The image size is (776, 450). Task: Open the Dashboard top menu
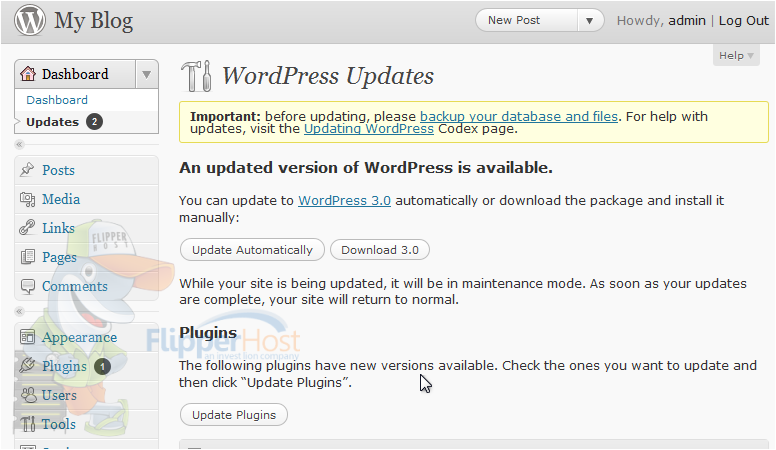coord(75,74)
